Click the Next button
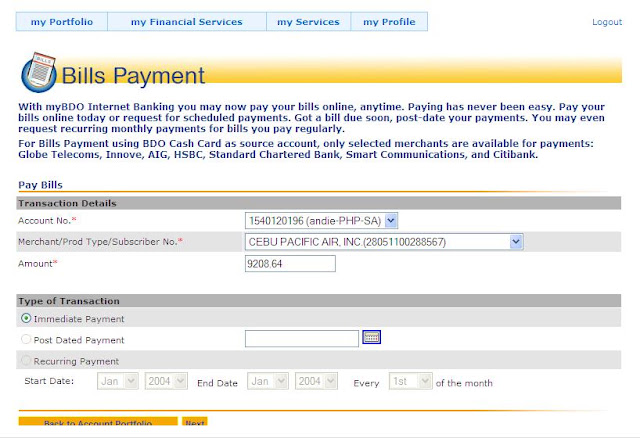Screen dimensions: 640x438 click(195, 421)
